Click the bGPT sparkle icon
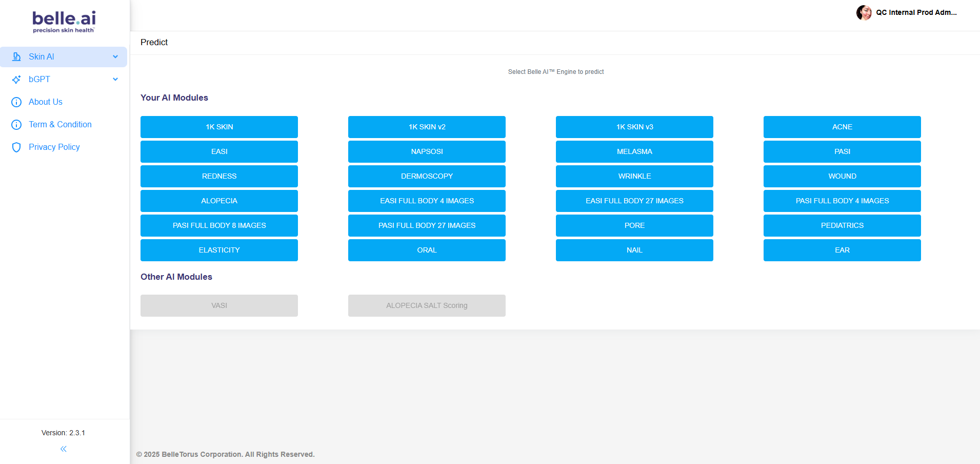Screen dimensions: 980x464 pos(16,80)
